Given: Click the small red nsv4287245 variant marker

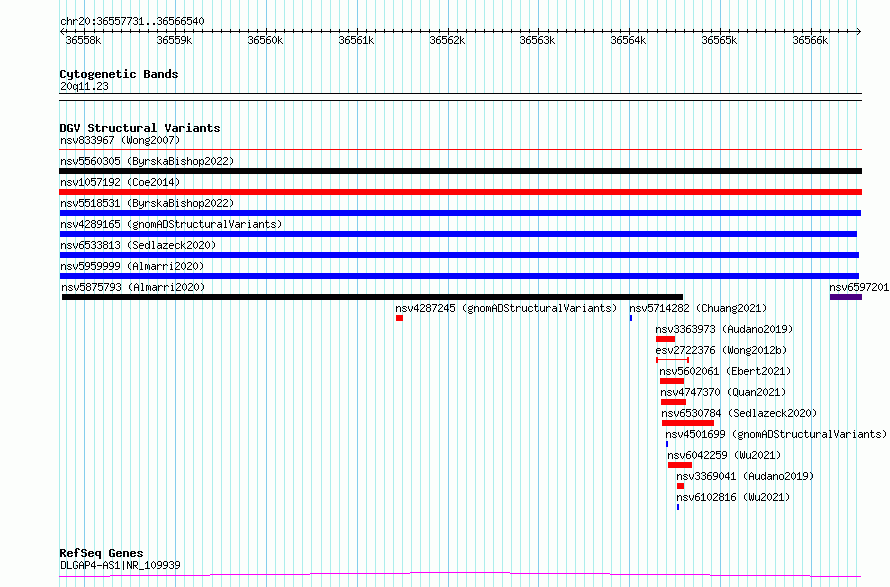Looking at the screenshot, I should click(400, 318).
